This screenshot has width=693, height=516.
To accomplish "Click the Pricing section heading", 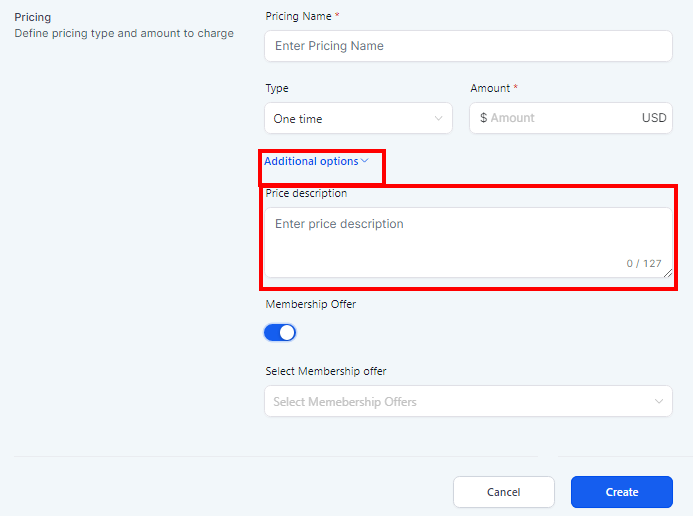I will 32,17.
